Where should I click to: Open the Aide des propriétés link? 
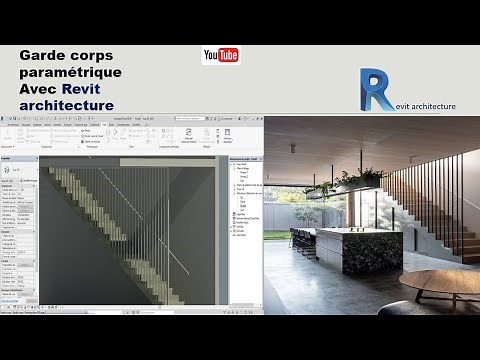click(9, 301)
